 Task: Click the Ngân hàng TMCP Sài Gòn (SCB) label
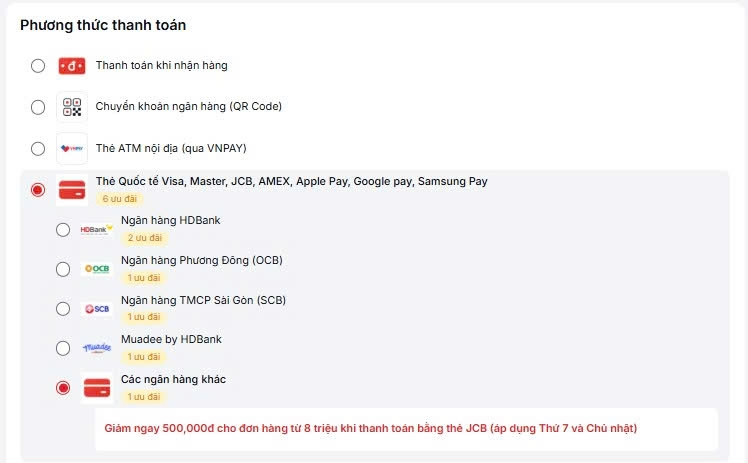pyautogui.click(x=204, y=300)
